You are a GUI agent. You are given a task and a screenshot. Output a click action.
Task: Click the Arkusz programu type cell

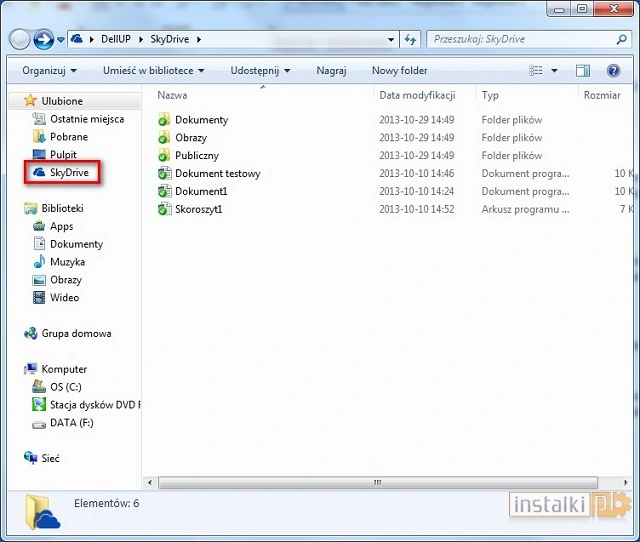(x=525, y=209)
